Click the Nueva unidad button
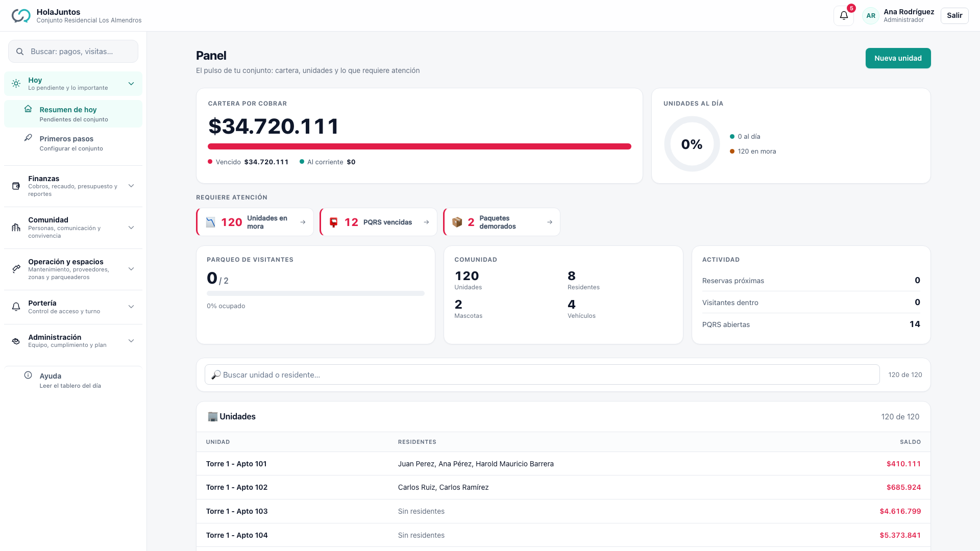The height and width of the screenshot is (551, 980). [x=898, y=58]
